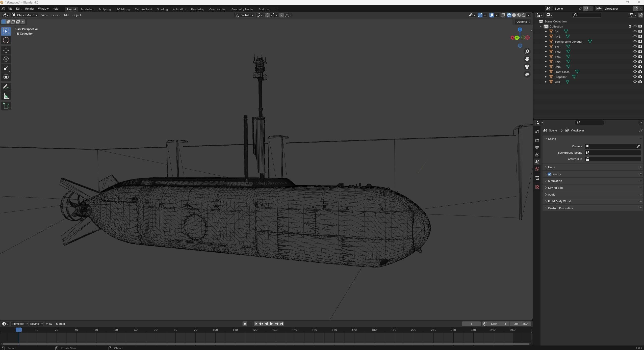This screenshot has height=350, width=644.
Task: Play the animation forward
Action: (271, 324)
